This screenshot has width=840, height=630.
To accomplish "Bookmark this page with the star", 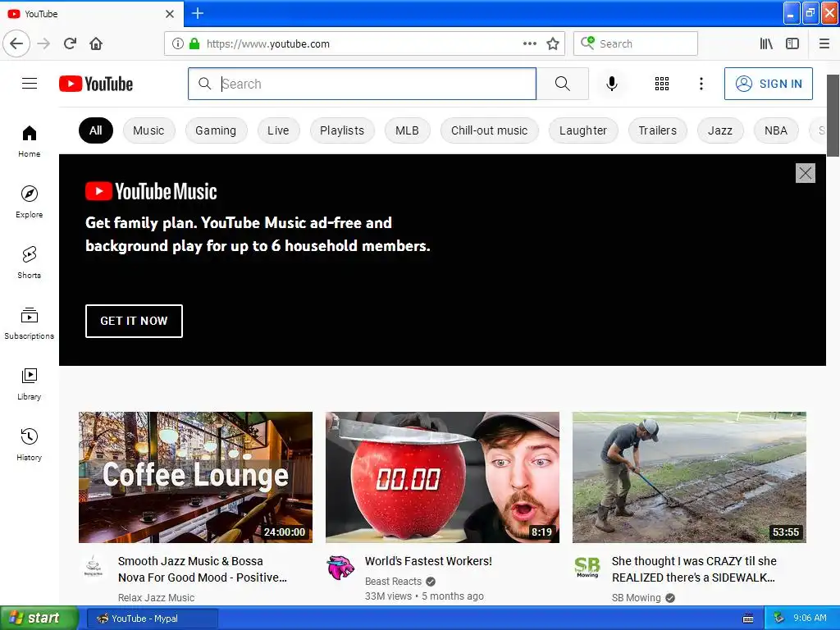I will tap(553, 43).
